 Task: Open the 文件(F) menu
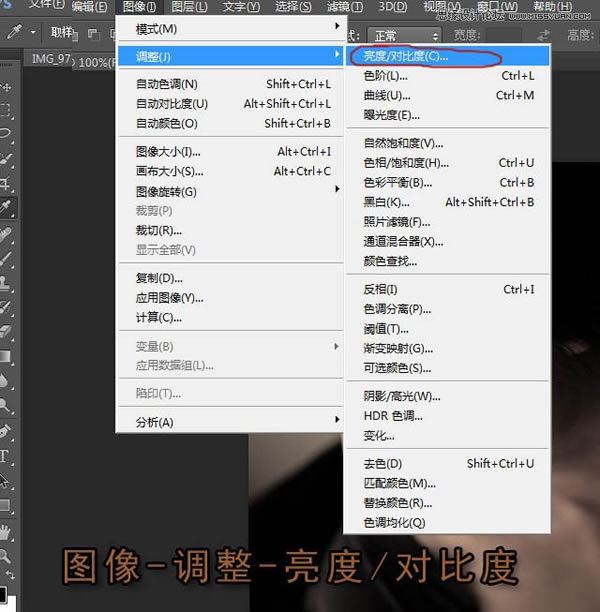point(48,5)
